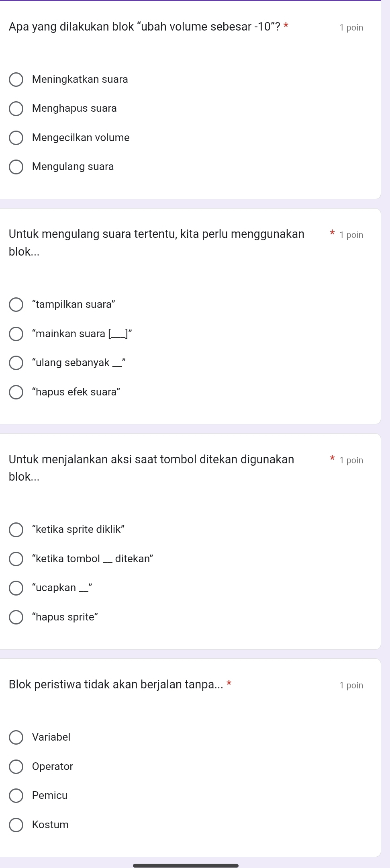Select the "Kostum" option
The height and width of the screenshot is (868, 390).
16,825
